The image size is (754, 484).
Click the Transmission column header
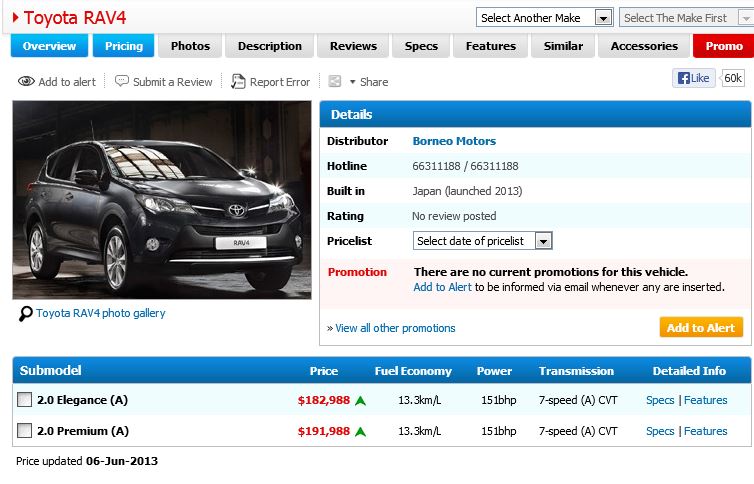(576, 371)
